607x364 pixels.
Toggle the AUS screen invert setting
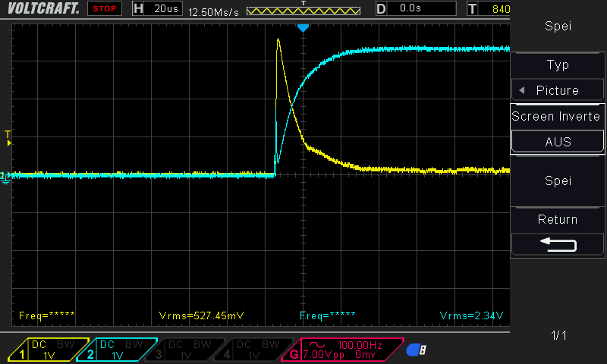pyautogui.click(x=558, y=142)
